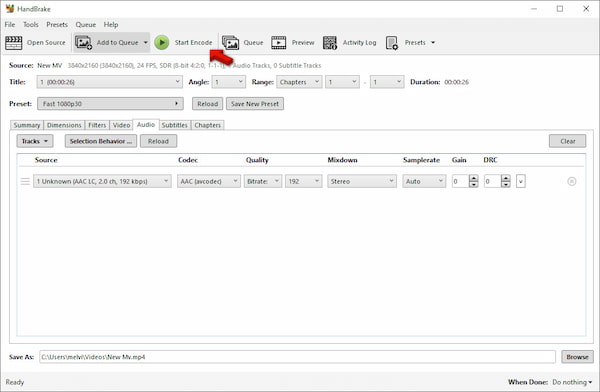The image size is (600, 392).
Task: Open the Auto samplerate dropdown
Action: [x=424, y=181]
